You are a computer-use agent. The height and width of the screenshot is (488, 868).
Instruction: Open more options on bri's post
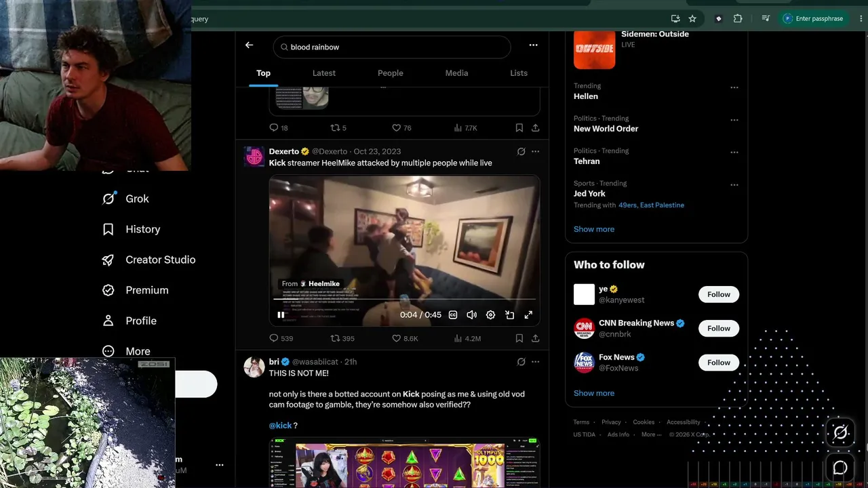pyautogui.click(x=535, y=361)
